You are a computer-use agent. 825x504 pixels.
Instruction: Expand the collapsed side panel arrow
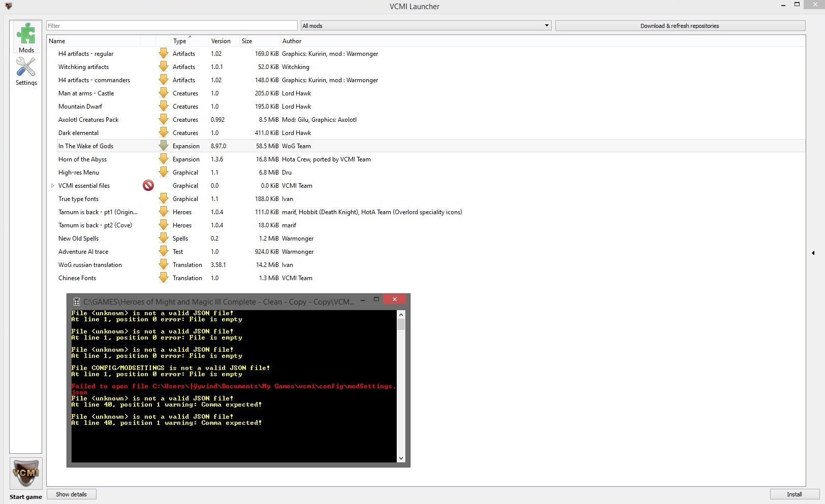(813, 253)
